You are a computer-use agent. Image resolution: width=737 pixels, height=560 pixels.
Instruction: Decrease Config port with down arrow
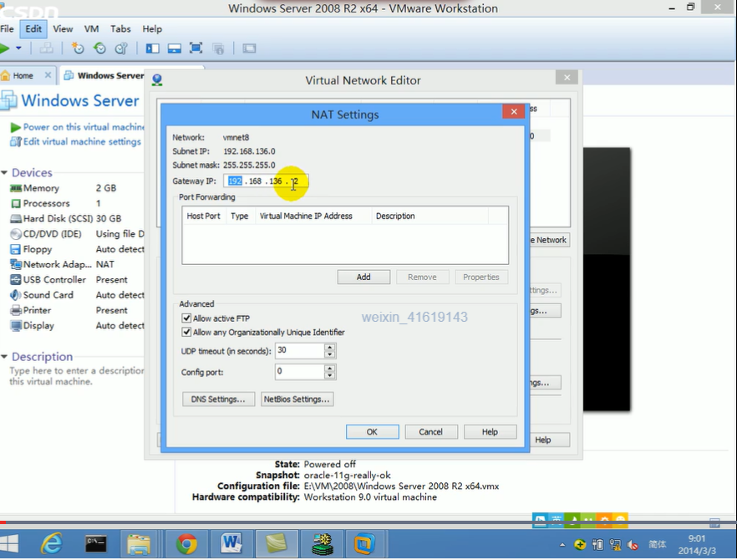(330, 375)
